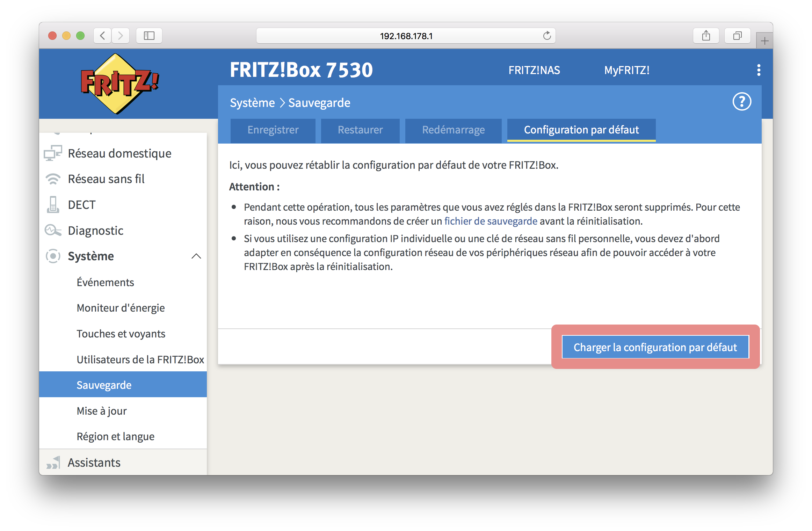
Task: Open FRITZ!NAS in the header
Action: [x=534, y=70]
